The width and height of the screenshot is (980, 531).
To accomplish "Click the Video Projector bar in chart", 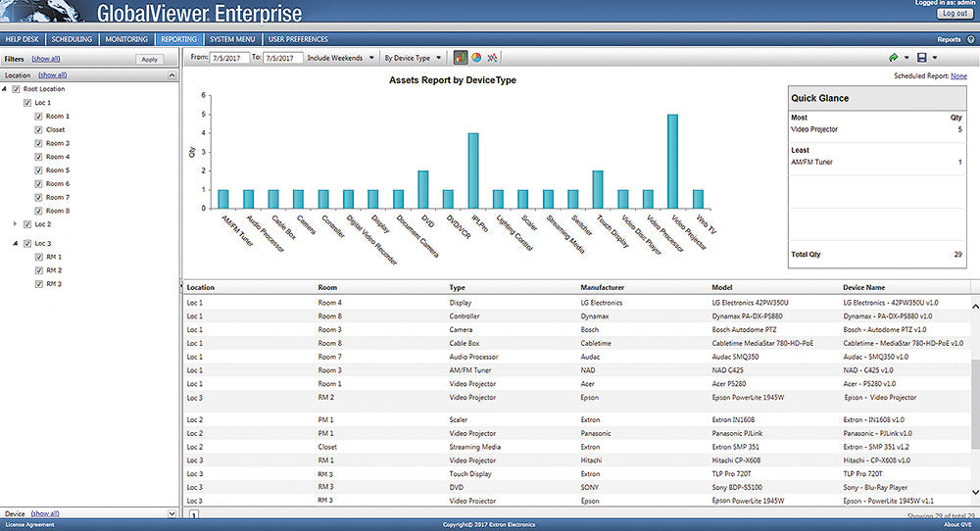I will click(x=672, y=162).
